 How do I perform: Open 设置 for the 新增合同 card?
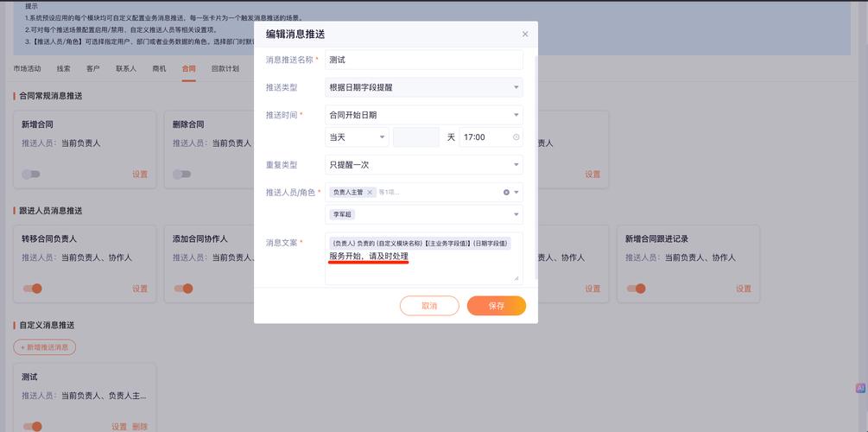tap(140, 174)
